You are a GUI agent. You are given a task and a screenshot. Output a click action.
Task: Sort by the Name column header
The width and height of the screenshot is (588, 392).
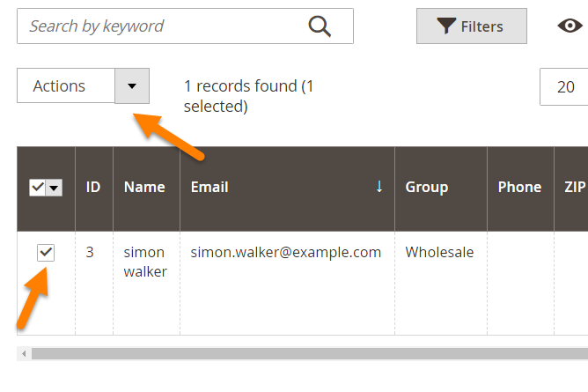(x=145, y=187)
